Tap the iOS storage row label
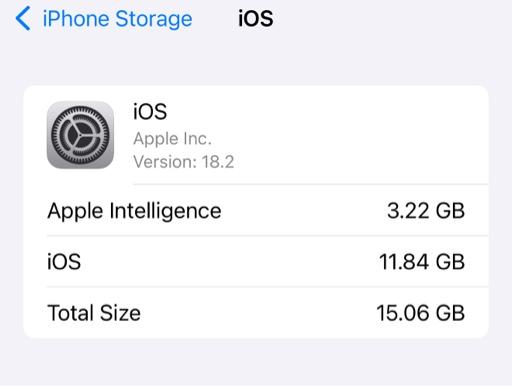The height and width of the screenshot is (386, 512). (64, 262)
